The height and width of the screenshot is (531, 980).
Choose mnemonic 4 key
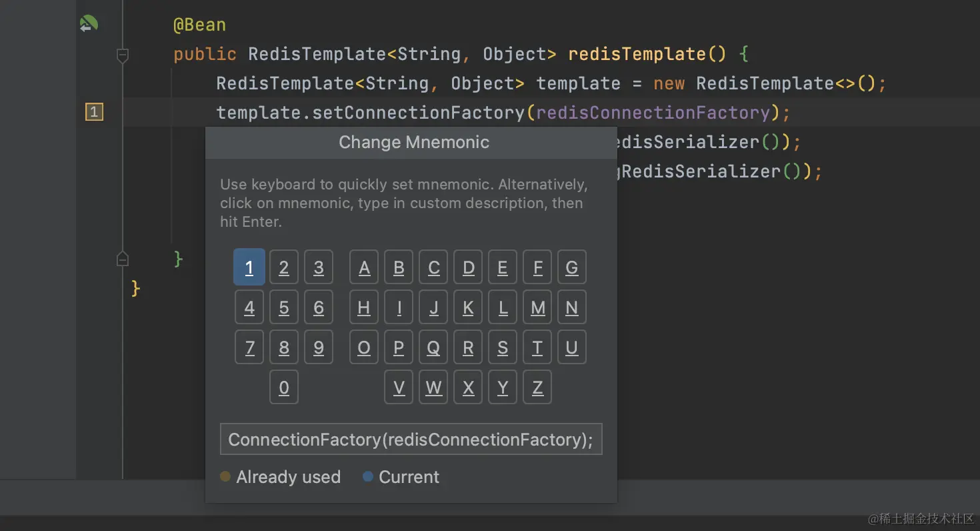(x=249, y=307)
